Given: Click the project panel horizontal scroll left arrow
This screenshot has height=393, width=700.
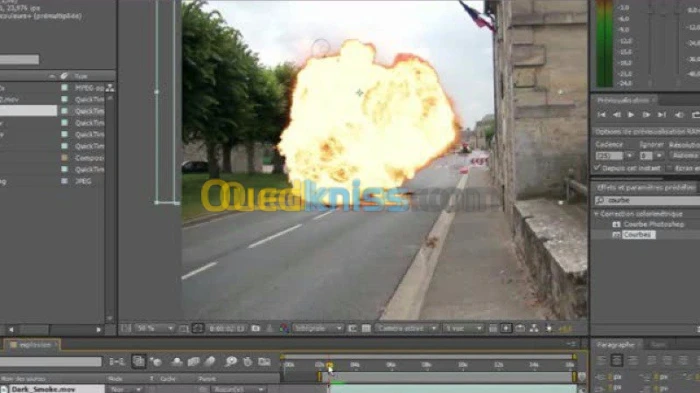Looking at the screenshot, I should (11, 330).
